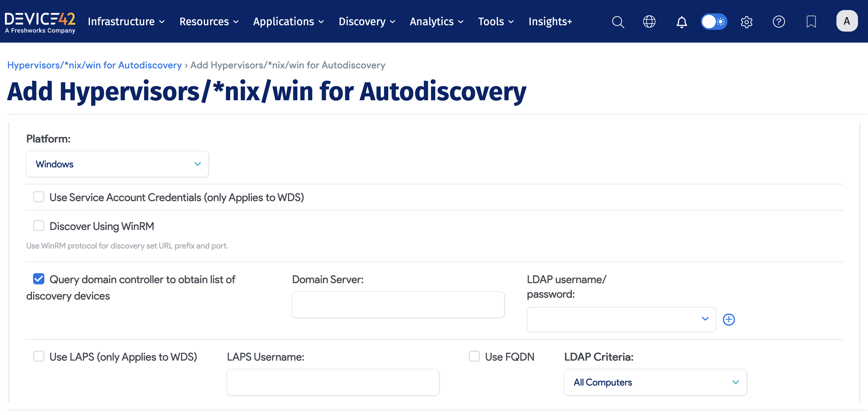Enable Use Service Account Credentials checkbox
The width and height of the screenshot is (868, 415).
[x=38, y=197]
